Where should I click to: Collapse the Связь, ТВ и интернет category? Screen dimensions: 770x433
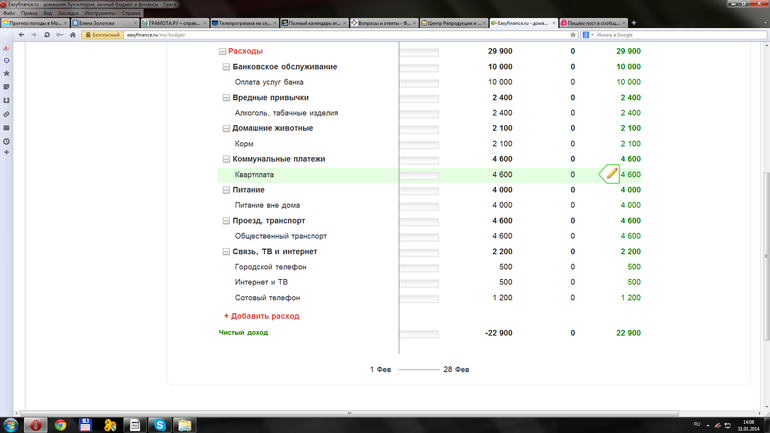227,252
